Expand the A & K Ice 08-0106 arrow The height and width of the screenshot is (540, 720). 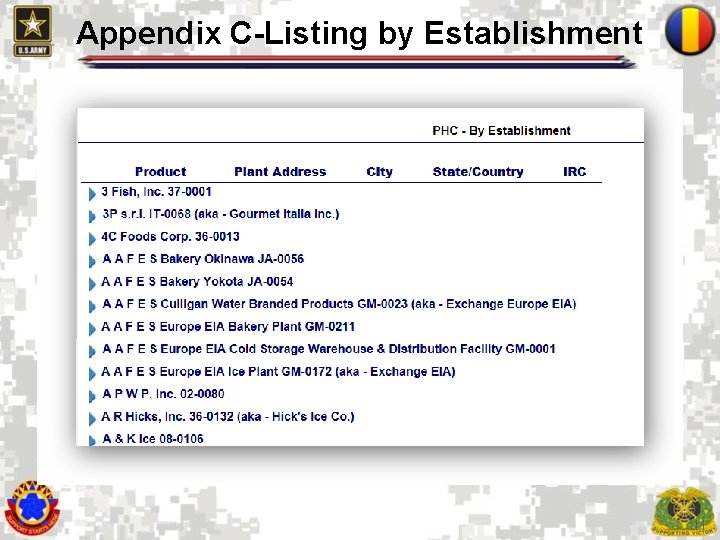click(x=92, y=440)
